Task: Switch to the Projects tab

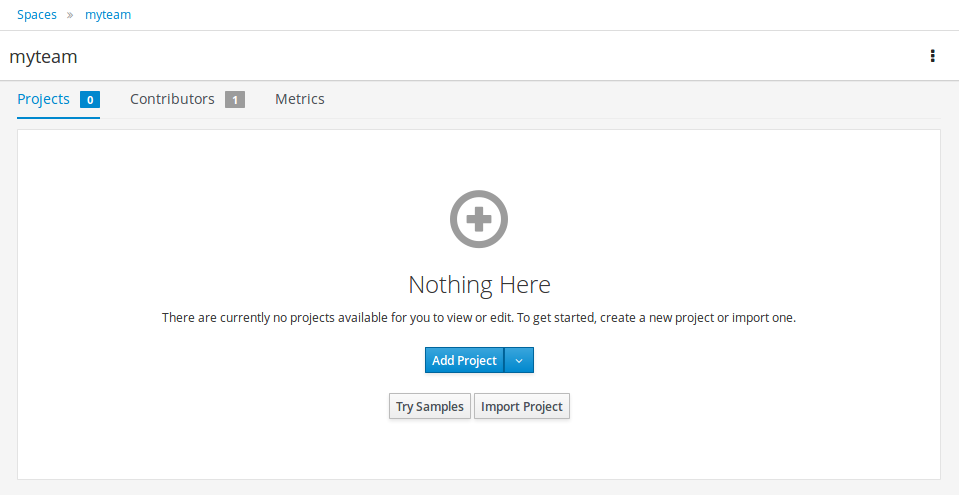Action: pos(58,100)
